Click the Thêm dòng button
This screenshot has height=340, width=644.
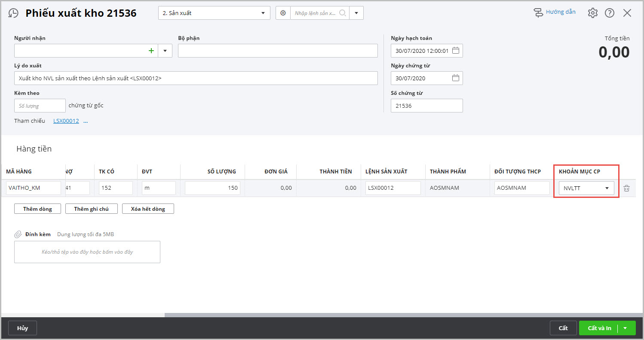(37, 209)
